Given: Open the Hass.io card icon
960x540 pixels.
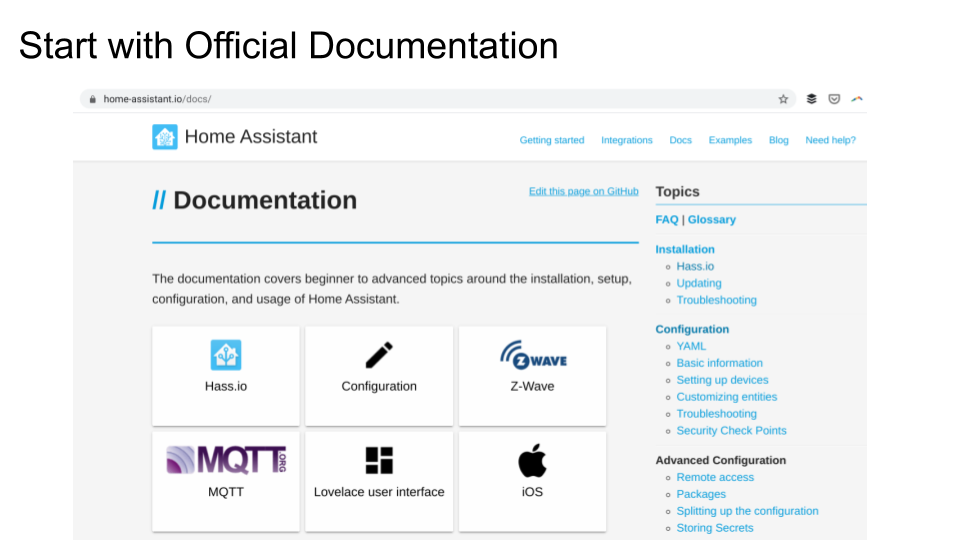Looking at the screenshot, I should pyautogui.click(x=226, y=355).
